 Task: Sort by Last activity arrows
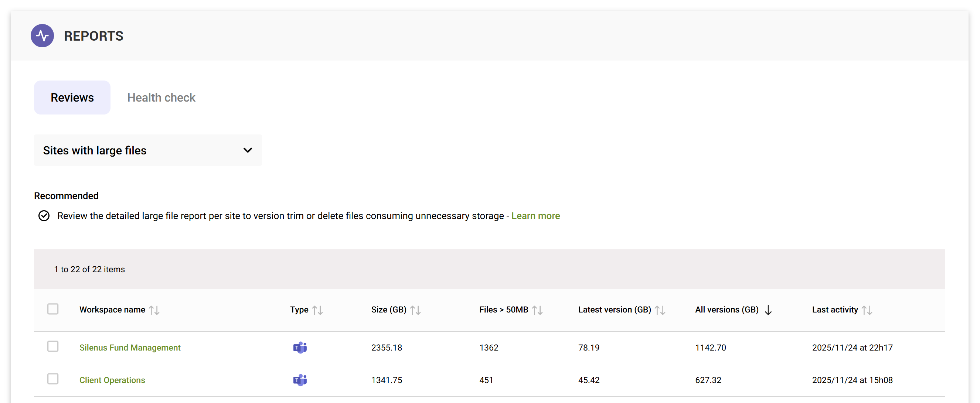pos(867,310)
